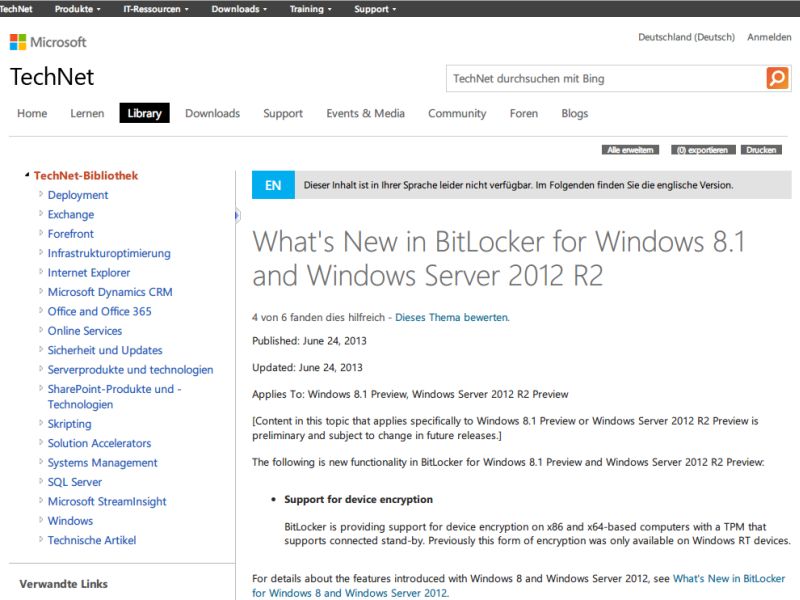Click the Alle erweitern button

[x=630, y=150]
